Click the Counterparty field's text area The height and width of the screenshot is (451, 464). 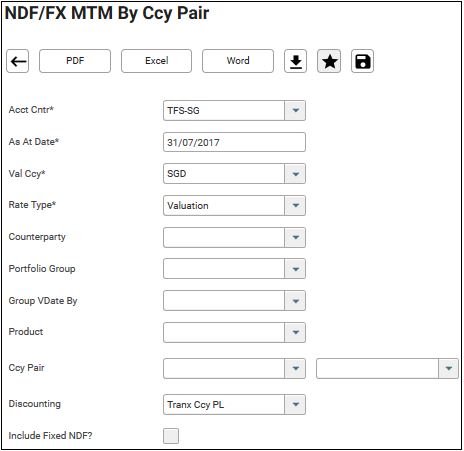click(x=224, y=237)
